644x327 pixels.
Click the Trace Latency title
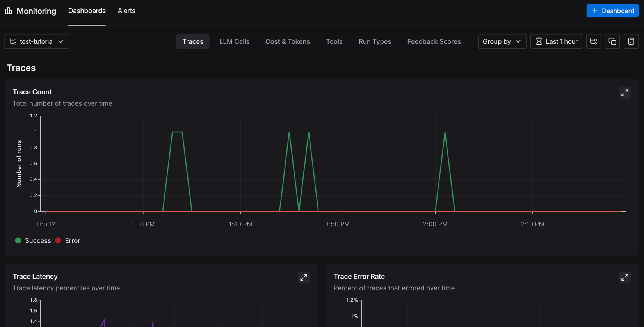click(35, 277)
